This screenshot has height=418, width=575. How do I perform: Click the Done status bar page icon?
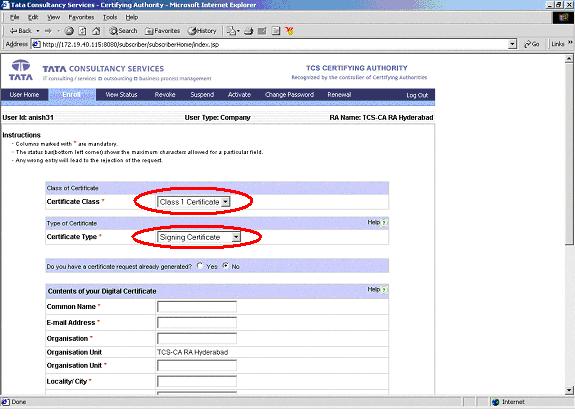[5, 402]
